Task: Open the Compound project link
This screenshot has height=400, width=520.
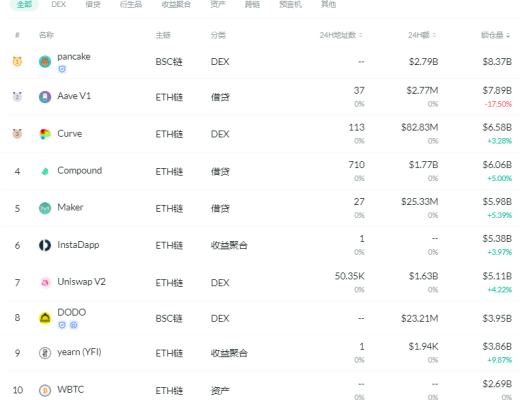Action: [x=80, y=171]
